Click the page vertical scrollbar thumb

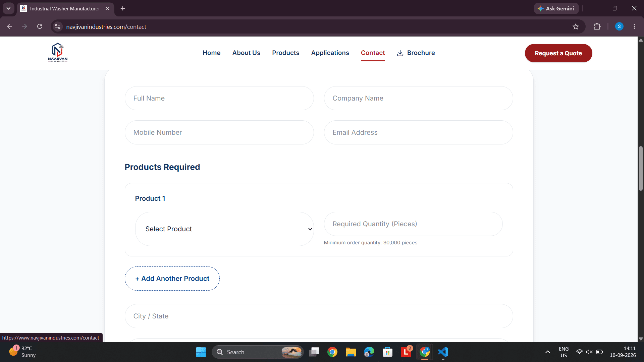tap(641, 168)
